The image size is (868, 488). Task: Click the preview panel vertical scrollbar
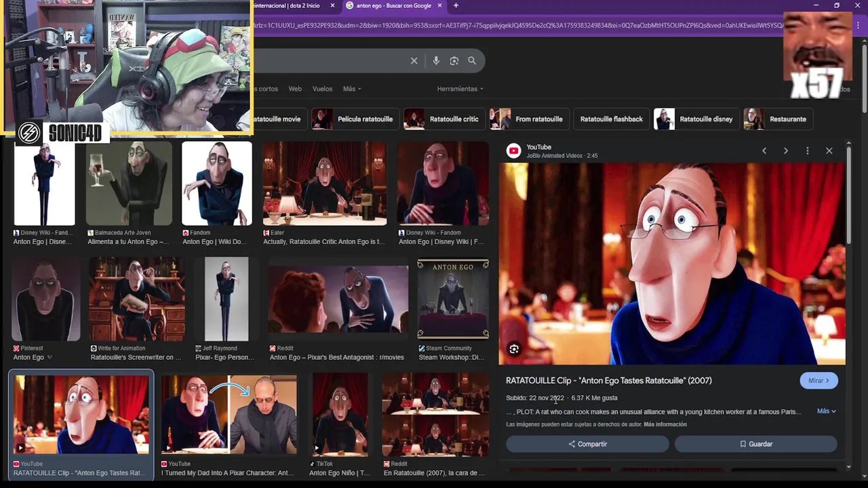tap(848, 195)
